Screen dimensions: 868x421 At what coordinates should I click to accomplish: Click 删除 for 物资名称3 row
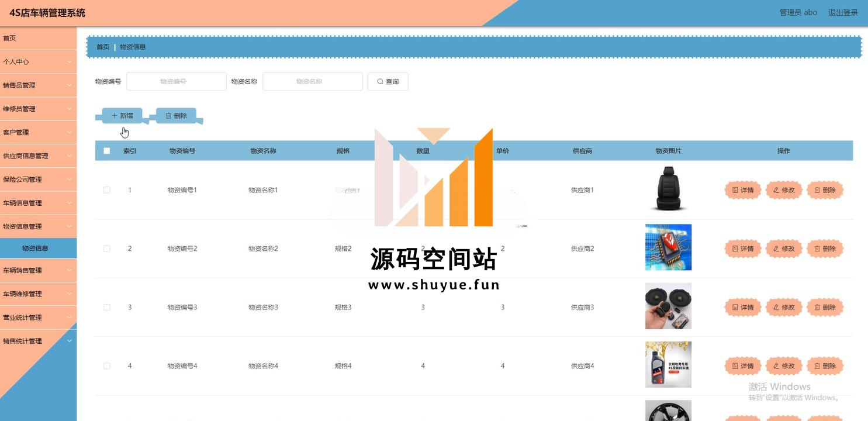[x=825, y=307]
